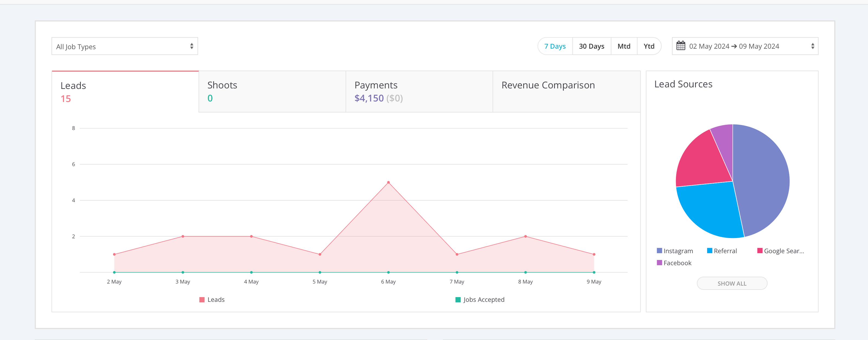Viewport: 868px width, 340px height.
Task: Switch to the Ytd time filter
Action: [x=649, y=46]
